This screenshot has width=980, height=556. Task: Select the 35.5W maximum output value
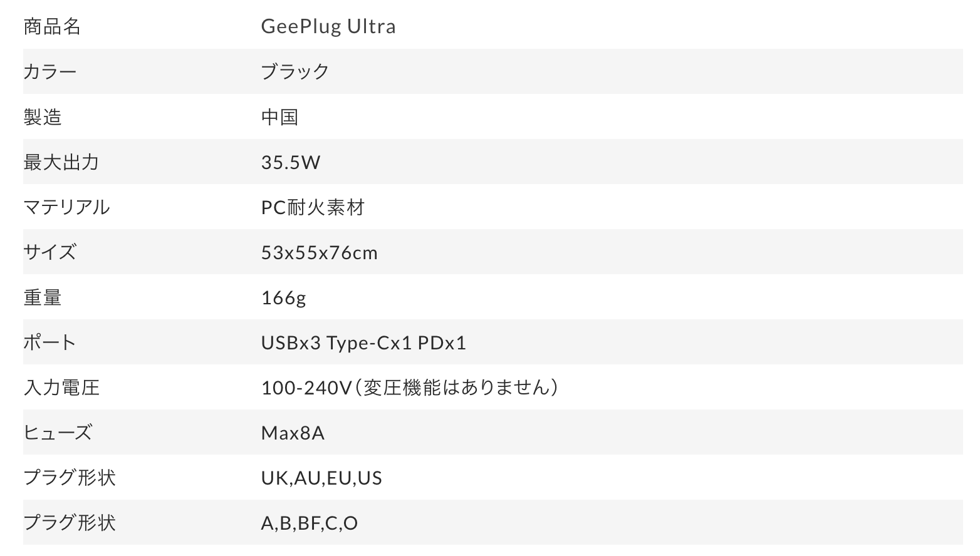point(291,162)
